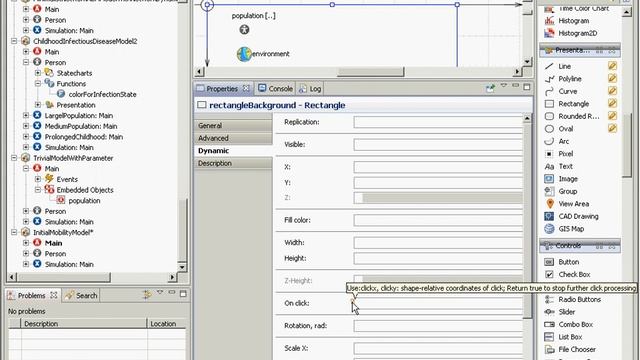Image resolution: width=640 pixels, height=360 pixels.
Task: Expand the Statecharts node
Action: pyautogui.click(x=38, y=73)
